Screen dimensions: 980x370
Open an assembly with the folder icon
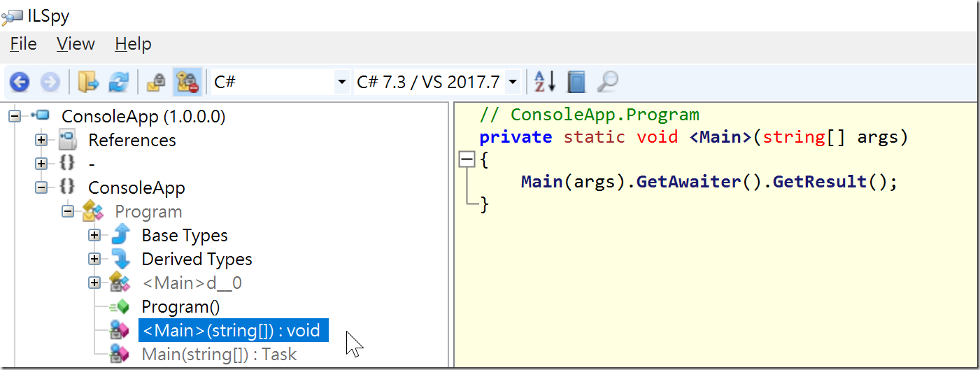88,83
